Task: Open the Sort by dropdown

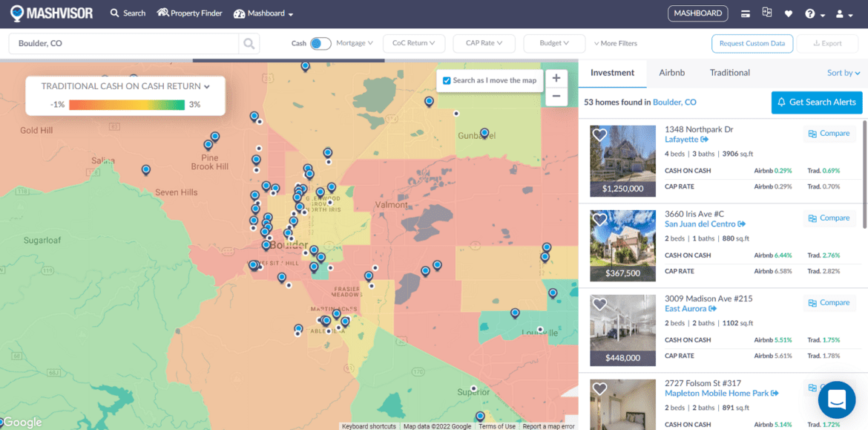Action: pos(844,72)
